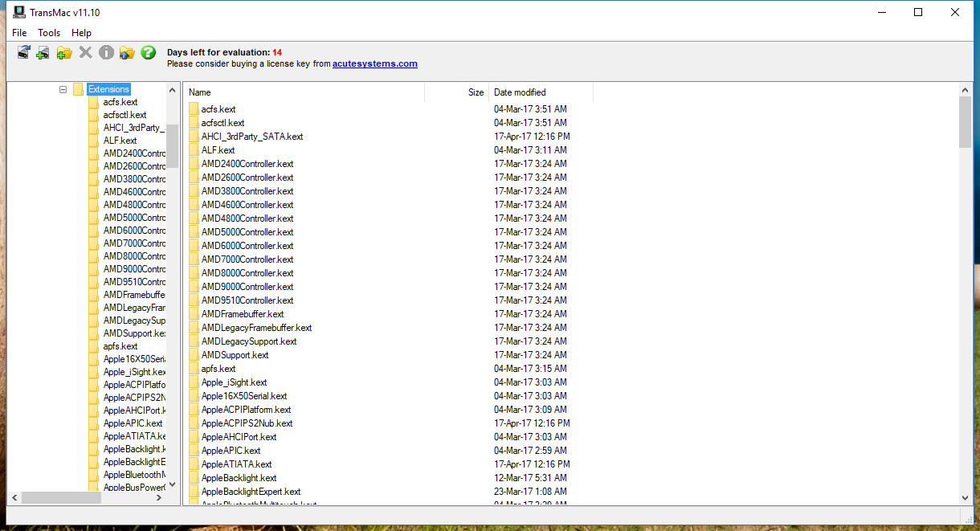Select apfs.kext in the file list
Viewport: 980px width, 531px height.
[x=218, y=369]
